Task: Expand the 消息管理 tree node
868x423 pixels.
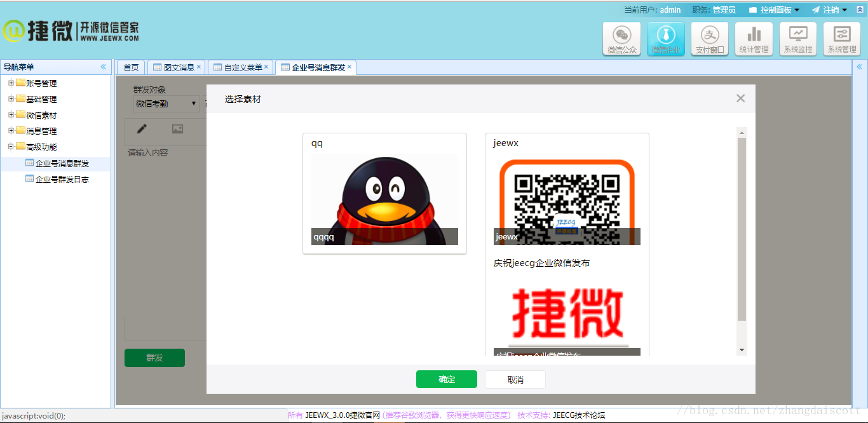Action: click(x=11, y=131)
